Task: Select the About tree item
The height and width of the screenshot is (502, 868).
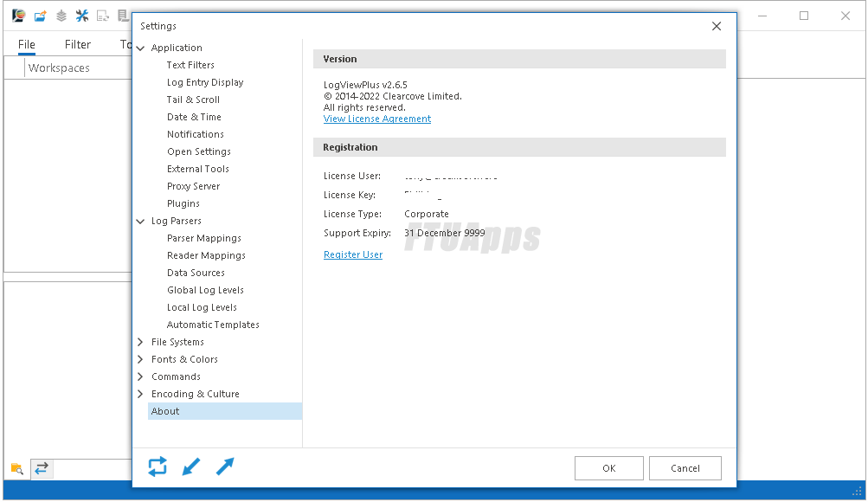Action: point(225,411)
